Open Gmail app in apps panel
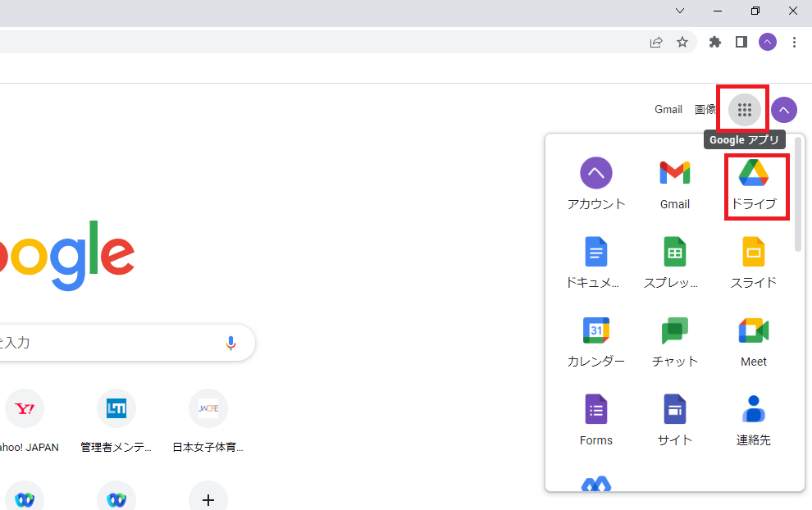812x510 pixels. coord(675,184)
